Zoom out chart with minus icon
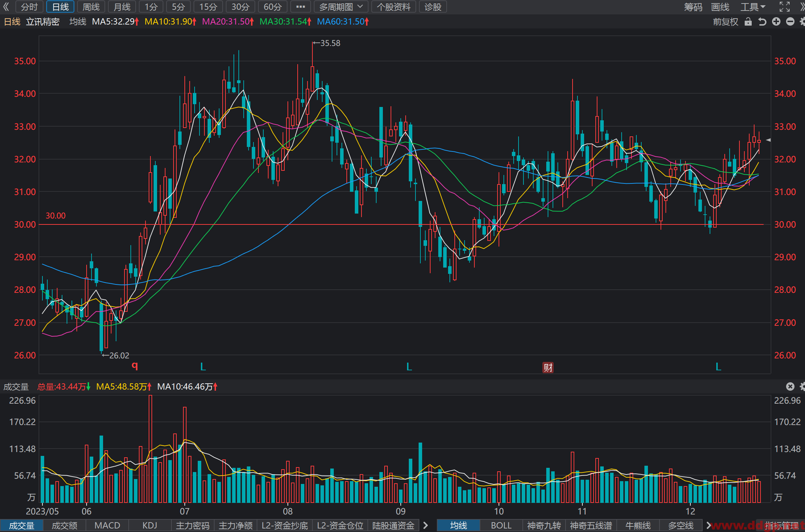805x532 pixels. point(790,22)
